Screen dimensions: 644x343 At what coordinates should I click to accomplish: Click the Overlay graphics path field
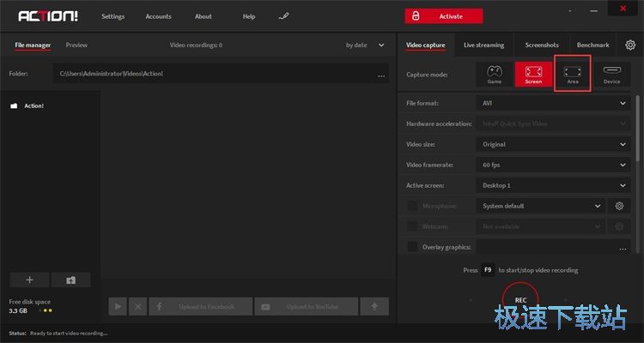click(553, 247)
